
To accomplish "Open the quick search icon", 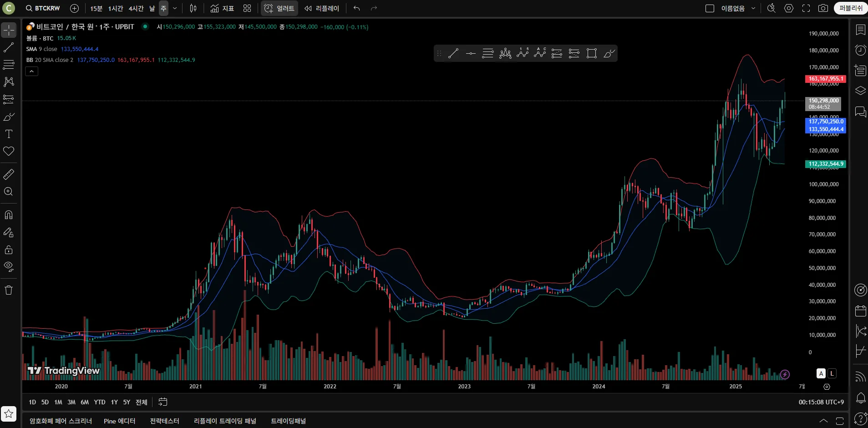I will pos(771,8).
